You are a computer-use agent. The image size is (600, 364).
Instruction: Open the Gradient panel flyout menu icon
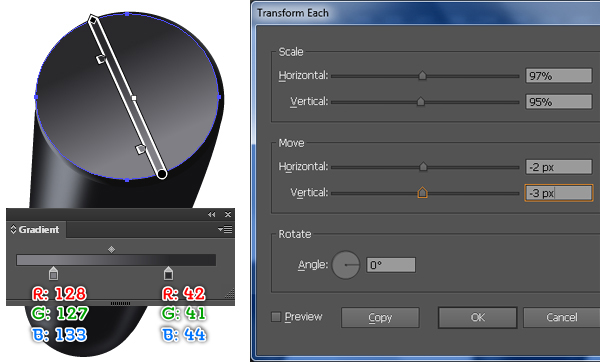[225, 229]
